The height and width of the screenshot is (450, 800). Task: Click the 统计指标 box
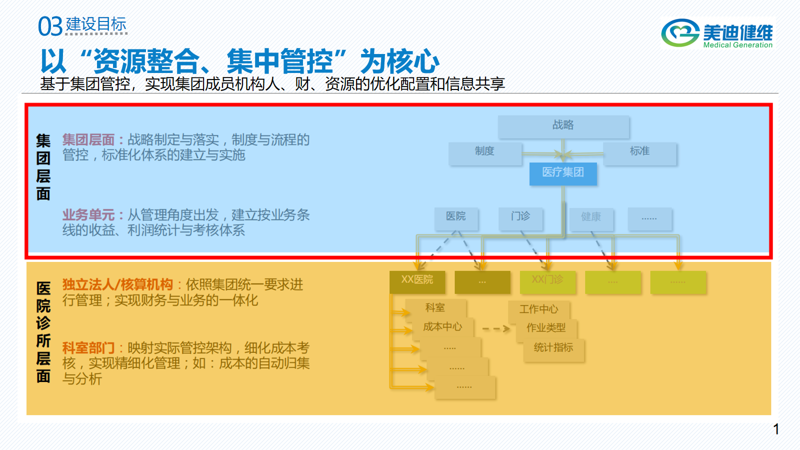[553, 348]
